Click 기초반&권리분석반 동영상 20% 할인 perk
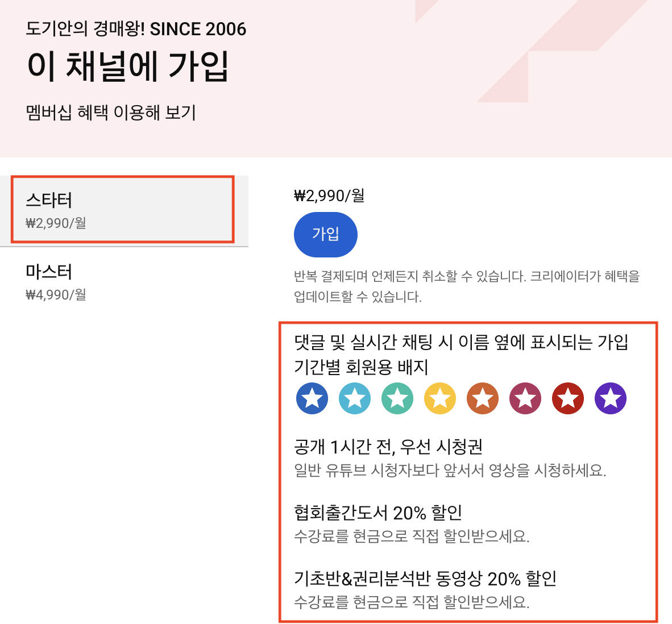This screenshot has height=624, width=672. click(x=425, y=578)
